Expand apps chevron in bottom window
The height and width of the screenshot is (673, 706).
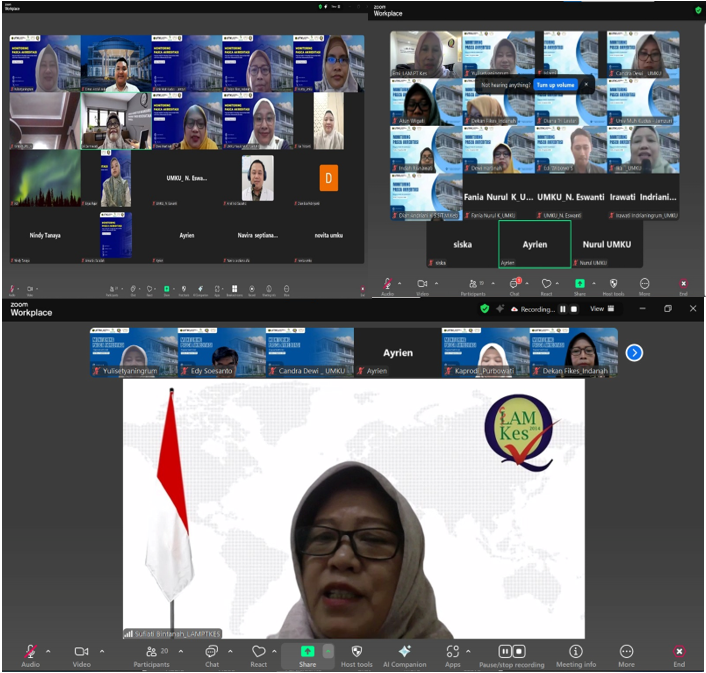(468, 651)
